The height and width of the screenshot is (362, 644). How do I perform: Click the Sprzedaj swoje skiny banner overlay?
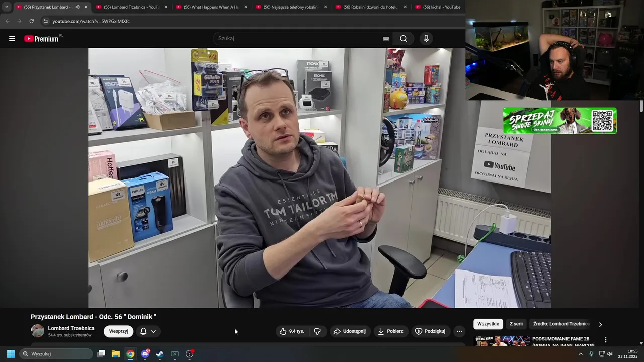(x=559, y=121)
